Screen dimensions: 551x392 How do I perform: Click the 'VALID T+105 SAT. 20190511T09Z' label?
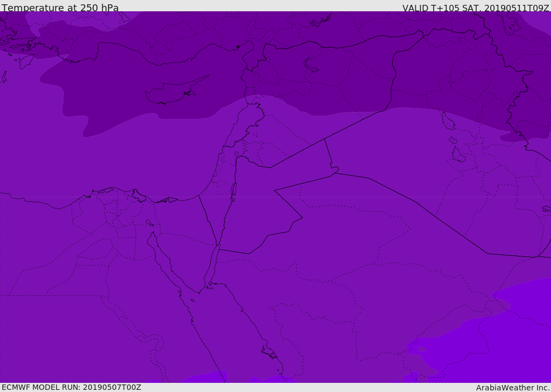476,8
